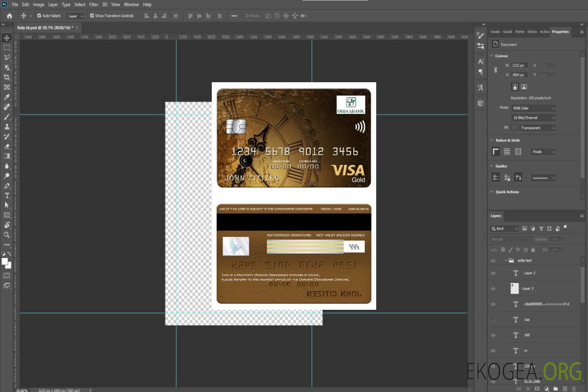Open the Auto-Select Layer dropdown
Screen dimensions: 588x392
(x=75, y=16)
